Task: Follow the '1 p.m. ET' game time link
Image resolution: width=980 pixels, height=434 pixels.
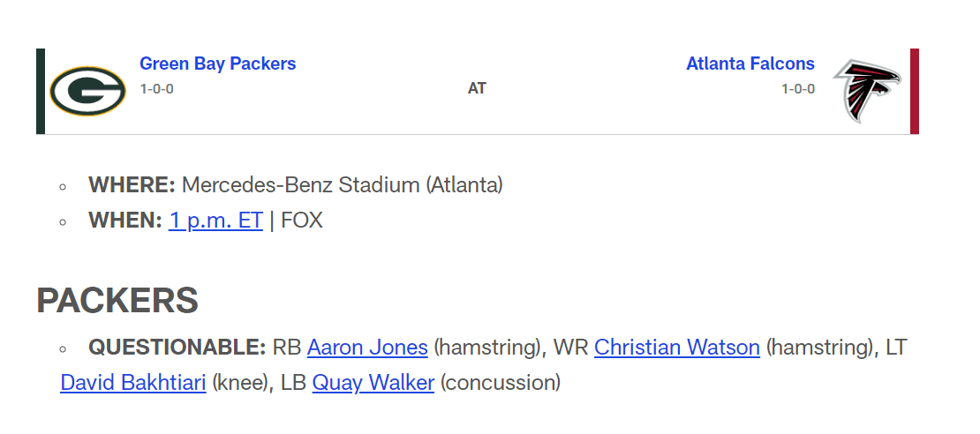Action: click(215, 221)
